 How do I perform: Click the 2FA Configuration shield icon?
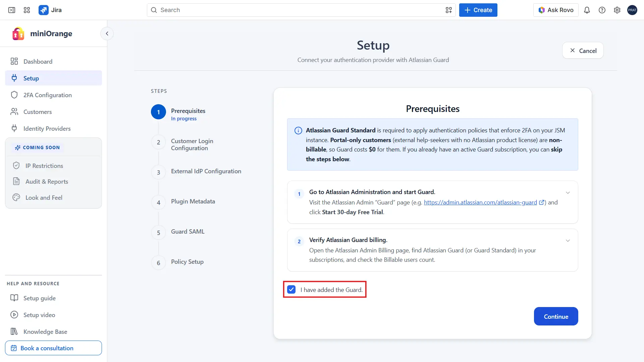[x=14, y=95]
